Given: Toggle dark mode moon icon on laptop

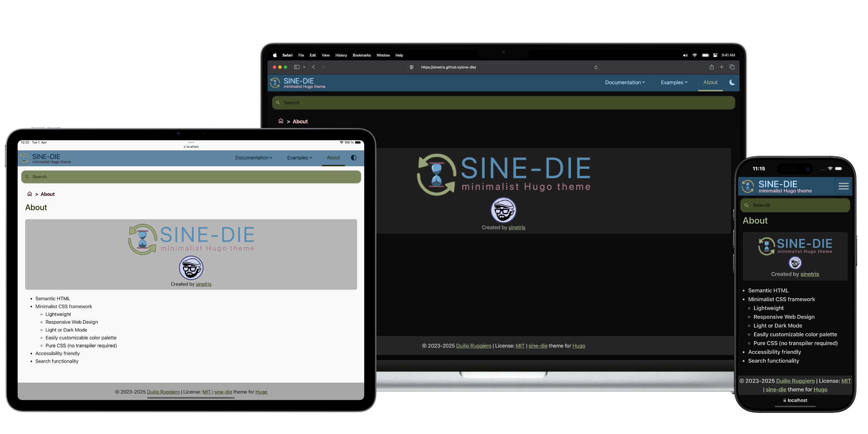Looking at the screenshot, I should point(732,82).
